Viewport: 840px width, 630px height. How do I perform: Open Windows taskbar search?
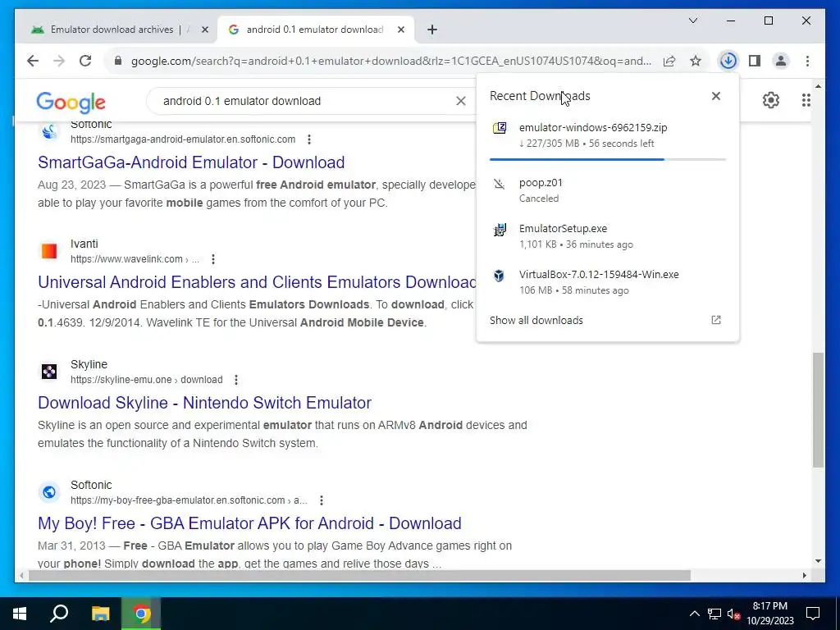pyautogui.click(x=59, y=614)
